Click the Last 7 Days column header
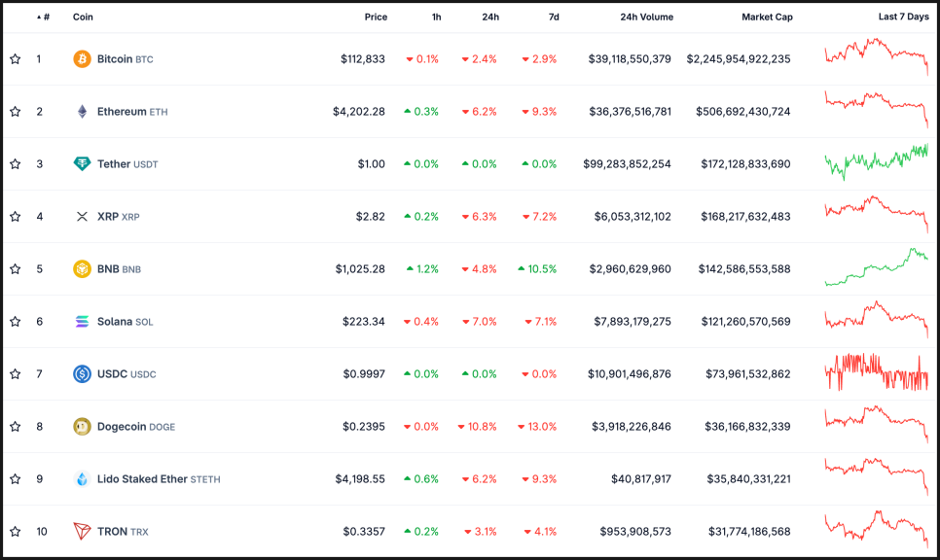Image resolution: width=940 pixels, height=560 pixels. click(903, 17)
